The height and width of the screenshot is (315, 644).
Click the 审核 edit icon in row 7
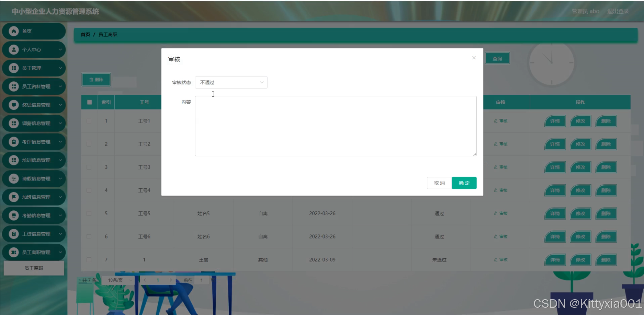click(496, 260)
